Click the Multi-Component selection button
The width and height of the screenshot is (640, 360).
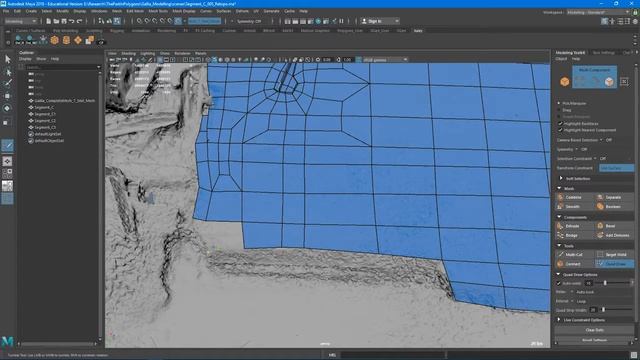tap(594, 77)
